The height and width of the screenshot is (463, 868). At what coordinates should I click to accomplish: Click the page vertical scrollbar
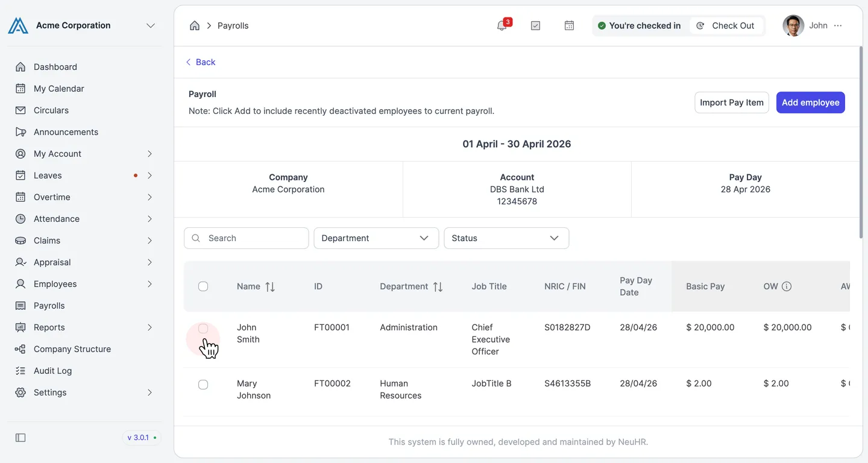coord(860,142)
